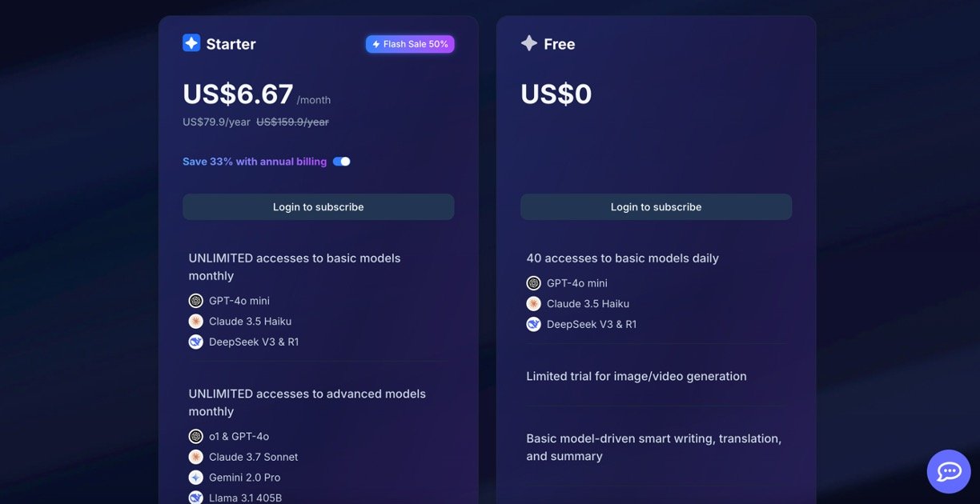Click Limited trial for image/video generation text
This screenshot has height=504, width=980.
tap(637, 376)
